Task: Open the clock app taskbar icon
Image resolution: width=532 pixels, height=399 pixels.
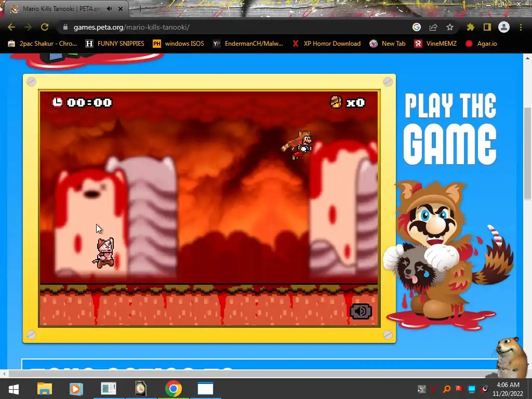Action: pyautogui.click(x=140, y=389)
